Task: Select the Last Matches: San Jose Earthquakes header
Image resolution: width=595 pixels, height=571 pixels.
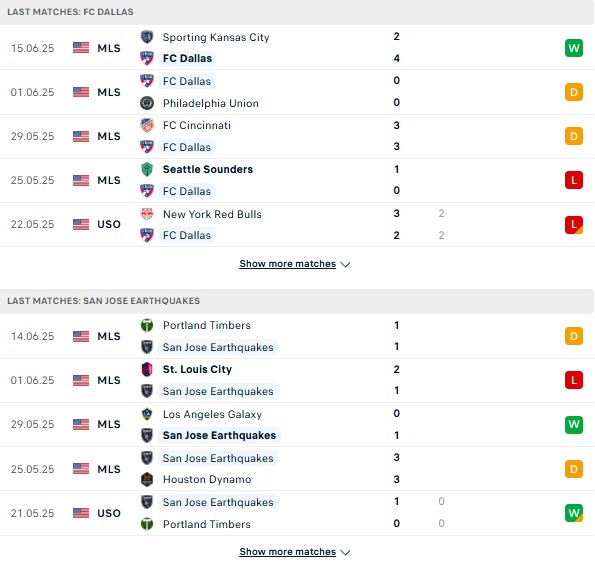Action: click(x=297, y=301)
